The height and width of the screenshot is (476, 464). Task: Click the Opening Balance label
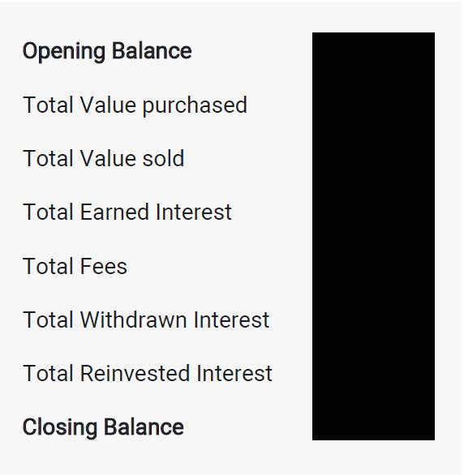107,51
